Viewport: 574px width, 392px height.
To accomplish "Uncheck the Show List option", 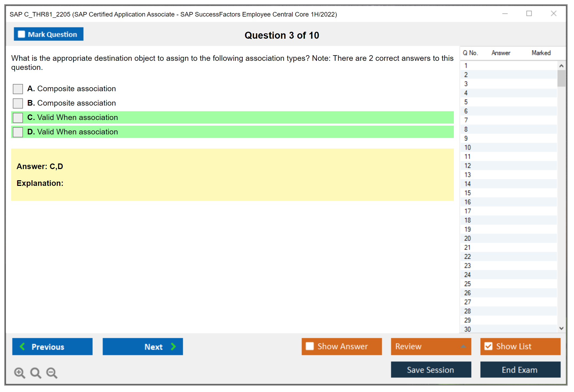I will 488,346.
